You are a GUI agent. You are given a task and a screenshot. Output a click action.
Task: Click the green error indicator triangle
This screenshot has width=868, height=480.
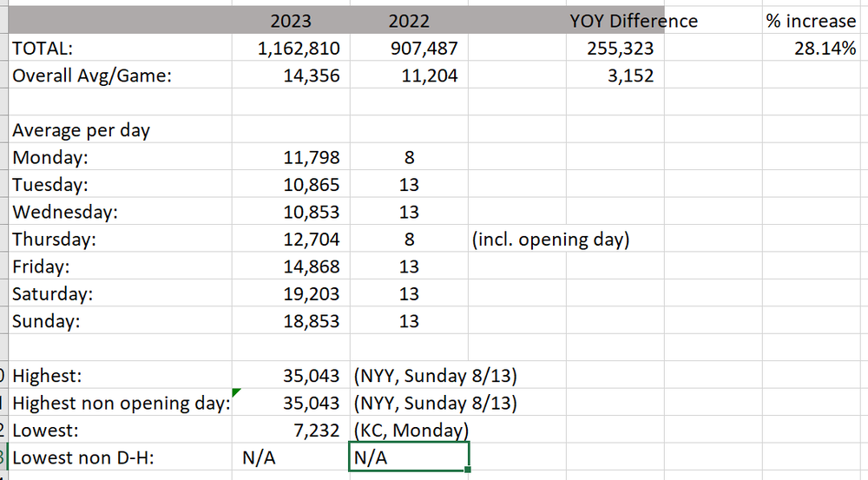pos(236,392)
